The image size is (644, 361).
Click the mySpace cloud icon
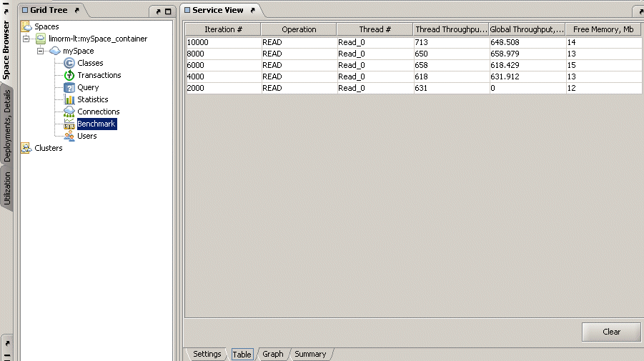coord(55,51)
